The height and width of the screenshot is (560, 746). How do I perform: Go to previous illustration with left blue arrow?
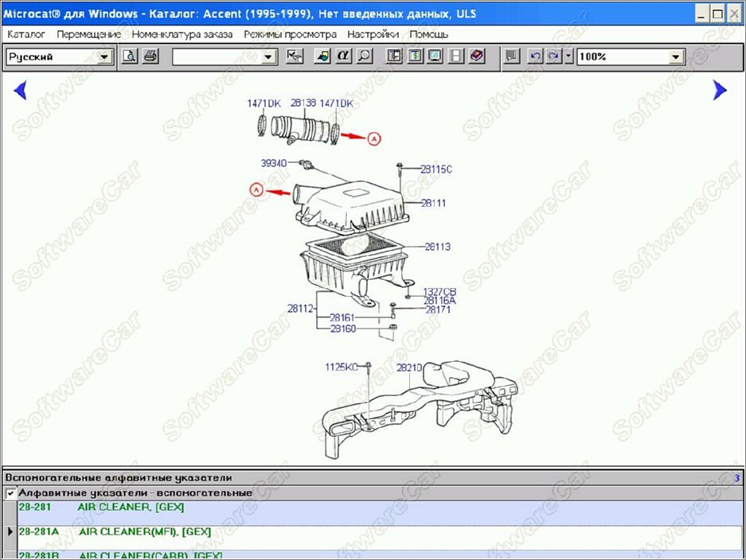click(x=20, y=90)
